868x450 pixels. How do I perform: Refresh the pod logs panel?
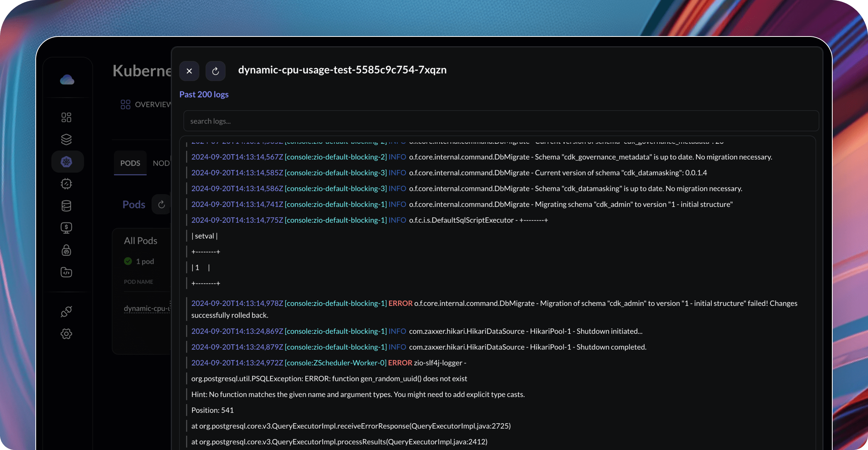(215, 71)
